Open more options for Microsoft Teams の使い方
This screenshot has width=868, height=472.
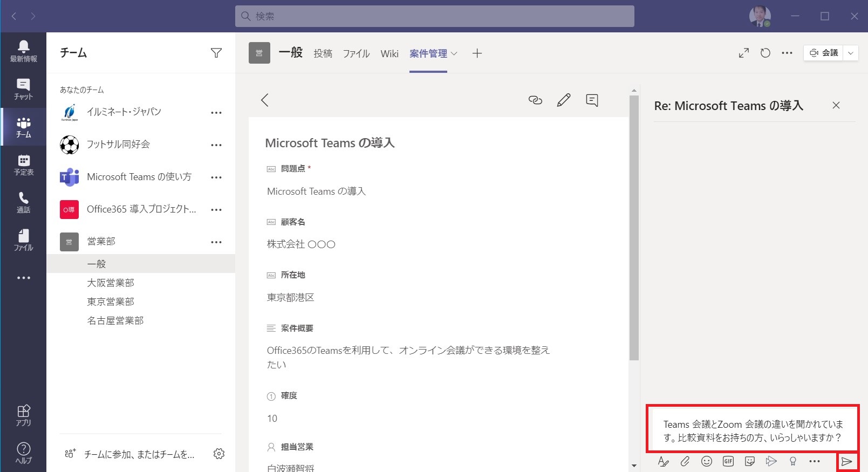[216, 177]
